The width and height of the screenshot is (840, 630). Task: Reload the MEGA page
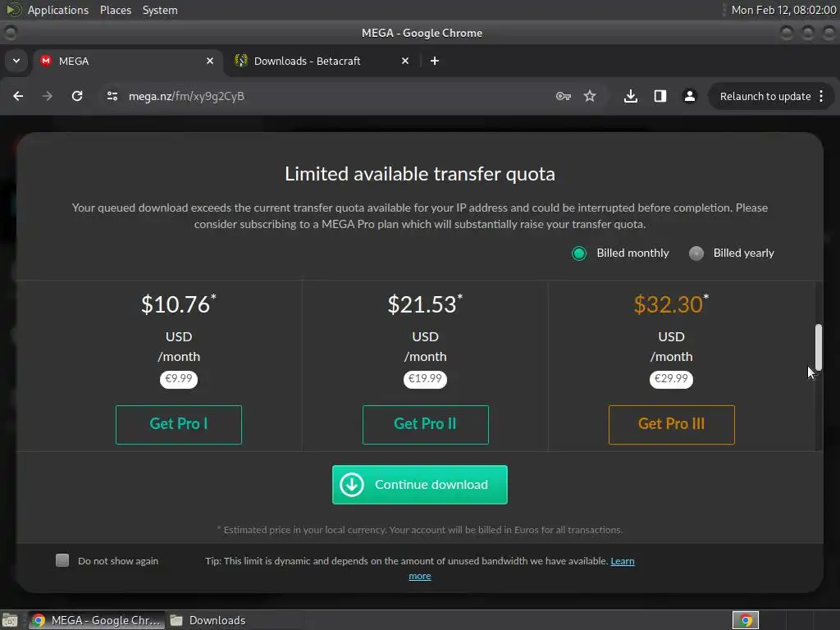[77, 96]
